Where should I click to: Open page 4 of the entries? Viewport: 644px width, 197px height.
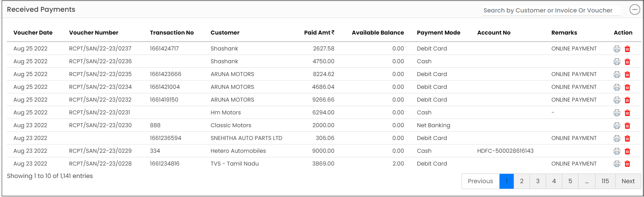(554, 181)
